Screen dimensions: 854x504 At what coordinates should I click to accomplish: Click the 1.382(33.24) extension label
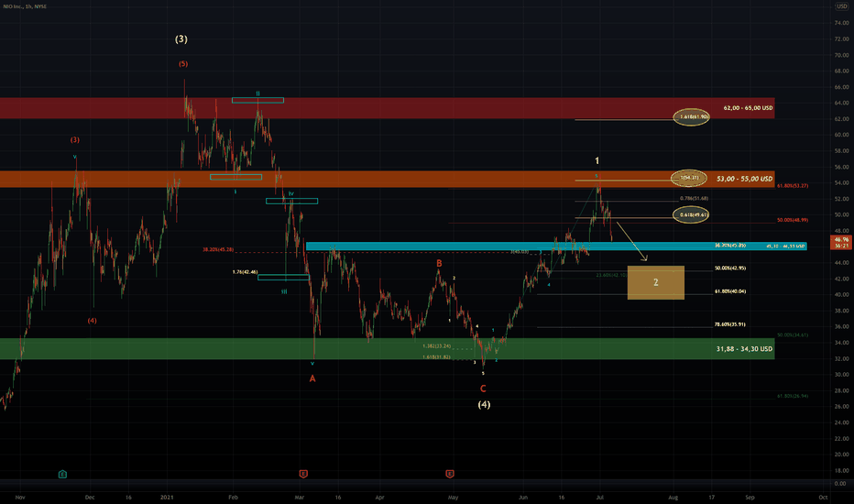(437, 346)
